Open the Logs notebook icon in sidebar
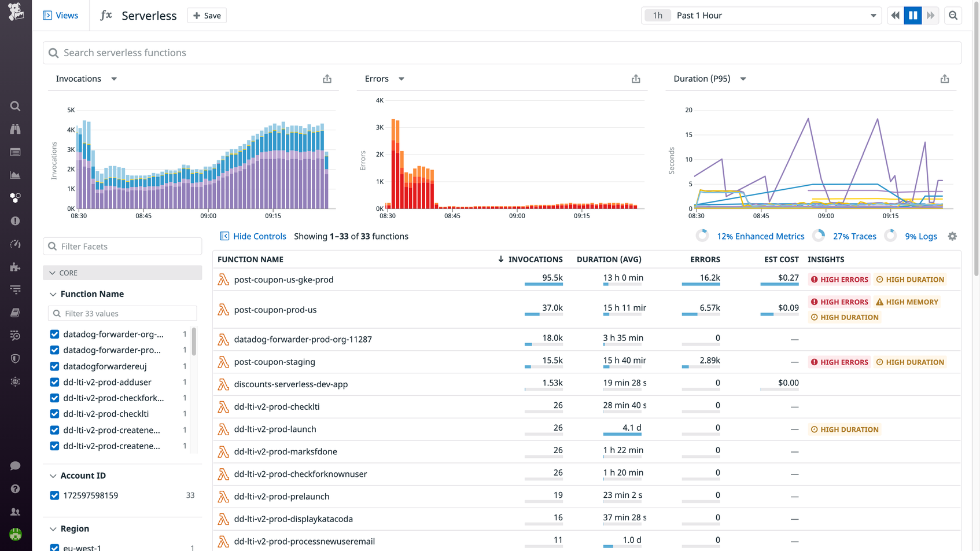Viewport: 980px width, 551px height. click(x=15, y=312)
